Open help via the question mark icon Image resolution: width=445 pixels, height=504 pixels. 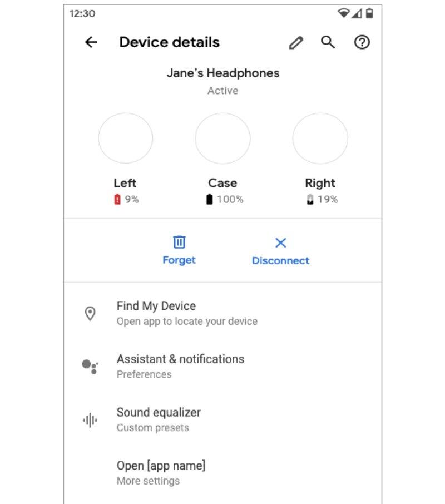click(362, 42)
